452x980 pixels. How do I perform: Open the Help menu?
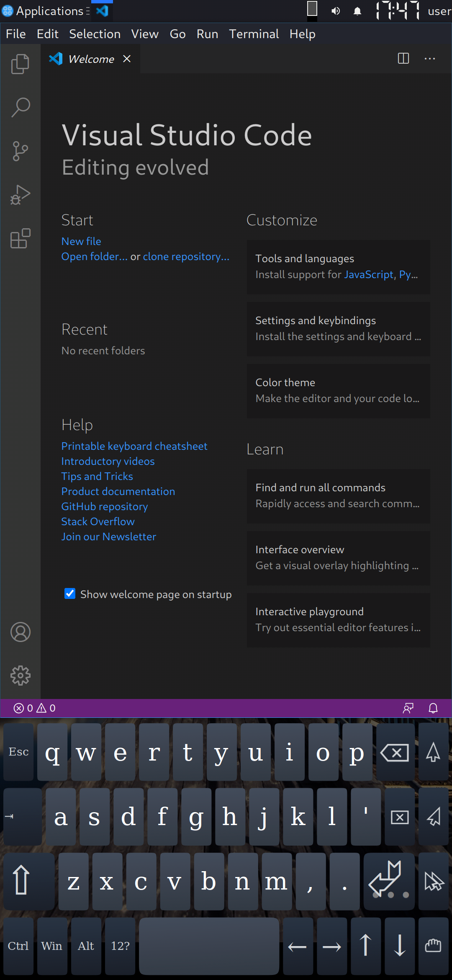tap(303, 34)
